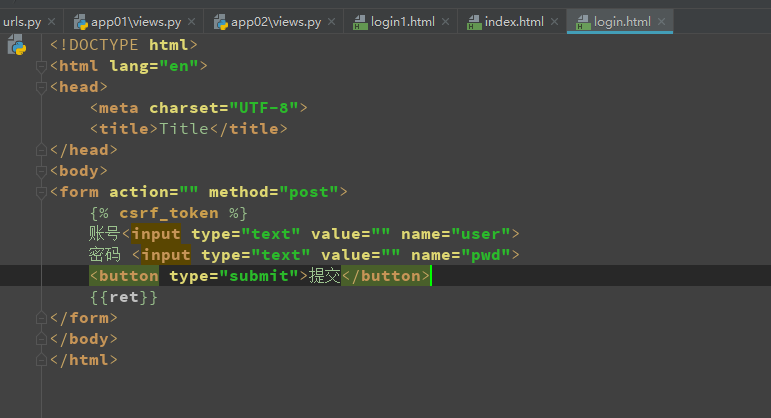Fold at the closing /head tag

41,150
